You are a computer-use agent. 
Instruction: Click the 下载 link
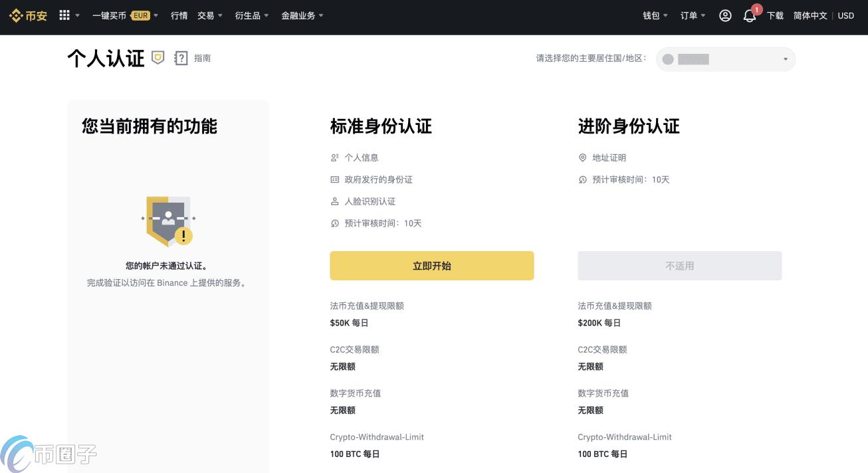click(775, 15)
